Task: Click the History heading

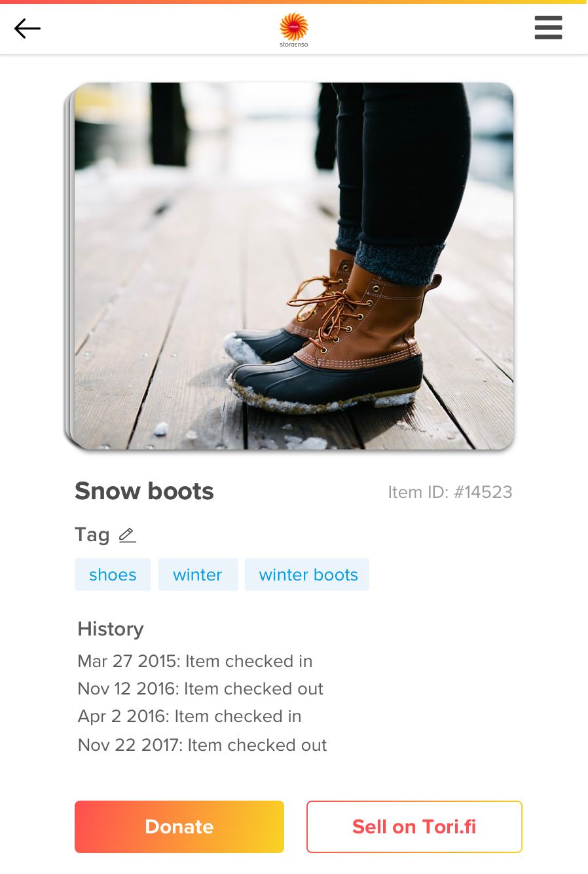Action: (x=111, y=629)
